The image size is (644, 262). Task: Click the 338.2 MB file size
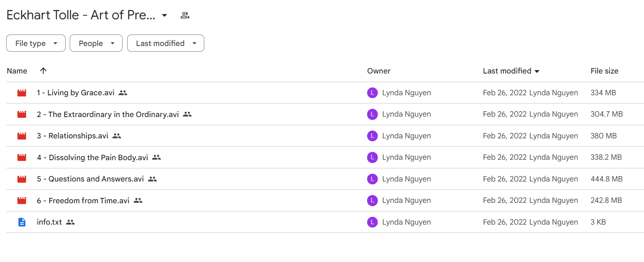point(606,157)
